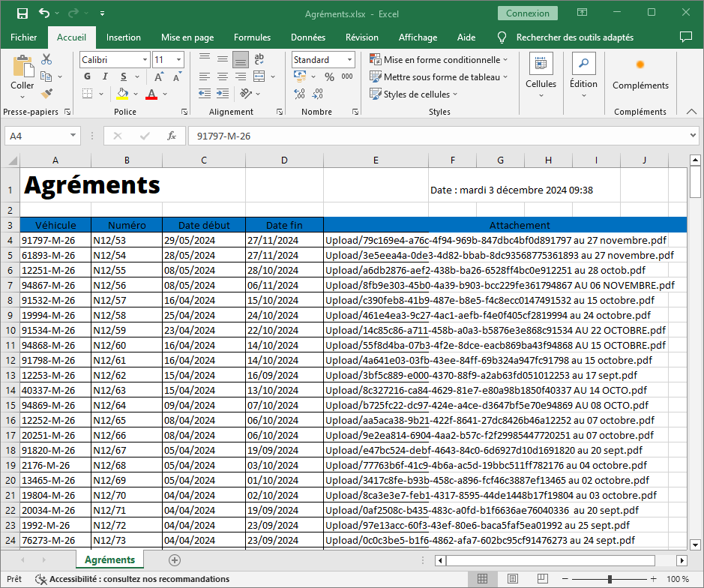The width and height of the screenshot is (704, 588).
Task: Open the ribbon display options
Action: point(582,13)
